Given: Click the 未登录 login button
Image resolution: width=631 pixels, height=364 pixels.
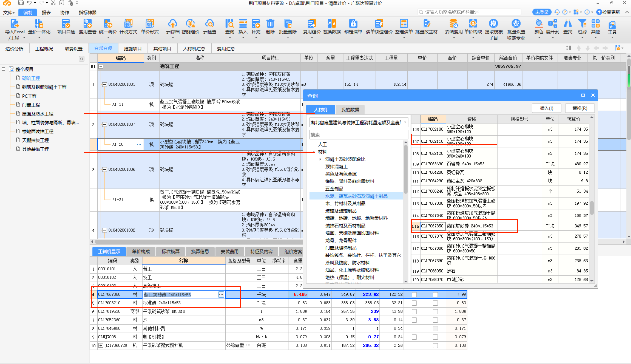Looking at the screenshot, I should 542,12.
